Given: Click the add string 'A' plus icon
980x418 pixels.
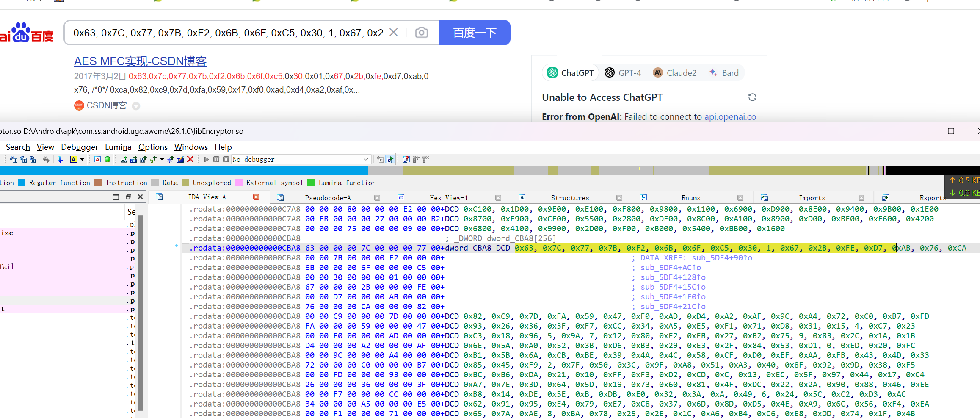Looking at the screenshot, I should click(x=144, y=159).
